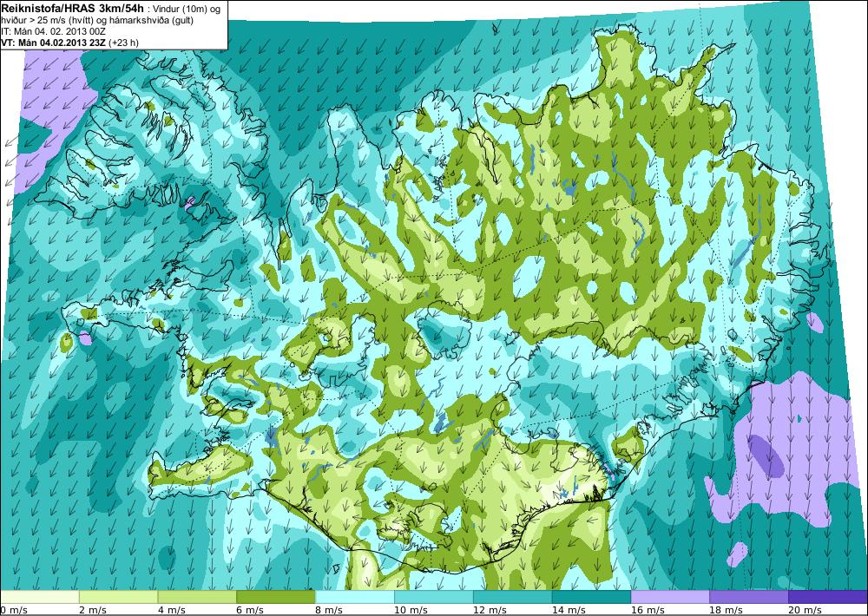Click the legend swatch between 4 and 6 m/s
868x616 pixels.
[197, 597]
